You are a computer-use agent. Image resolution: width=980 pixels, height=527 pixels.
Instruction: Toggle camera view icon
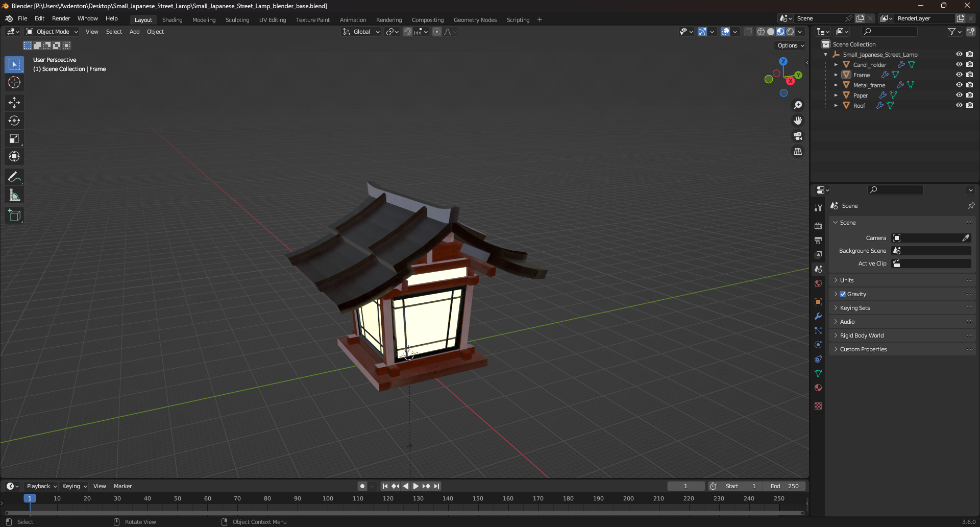coord(797,136)
